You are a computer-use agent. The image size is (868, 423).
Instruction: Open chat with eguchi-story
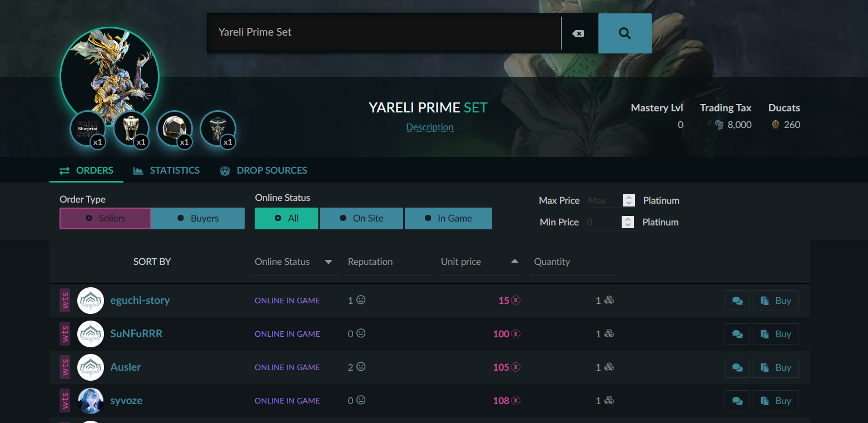[737, 301]
